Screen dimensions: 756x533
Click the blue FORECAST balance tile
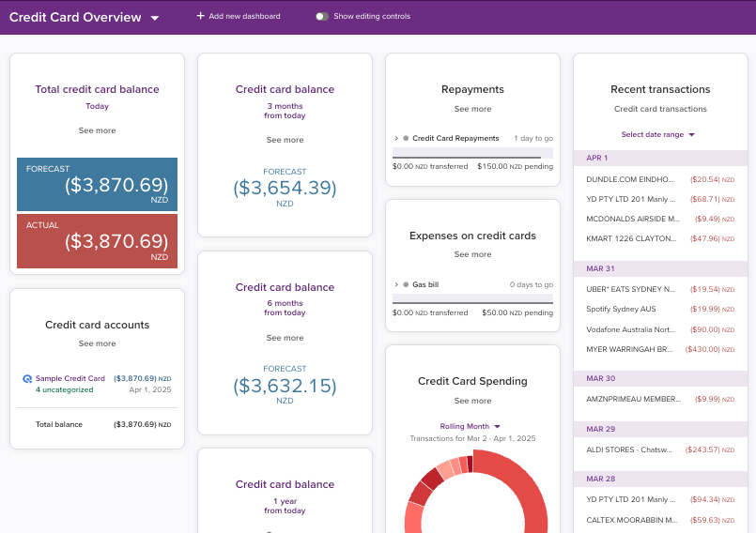tap(97, 185)
